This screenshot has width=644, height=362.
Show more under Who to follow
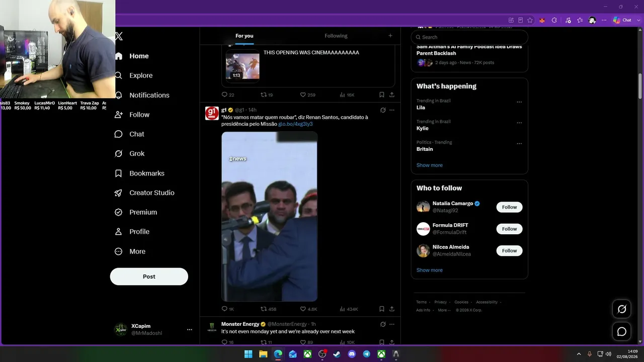430,270
